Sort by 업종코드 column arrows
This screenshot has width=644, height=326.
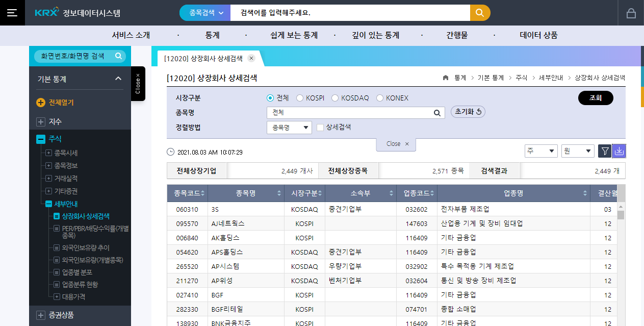tap(432, 193)
